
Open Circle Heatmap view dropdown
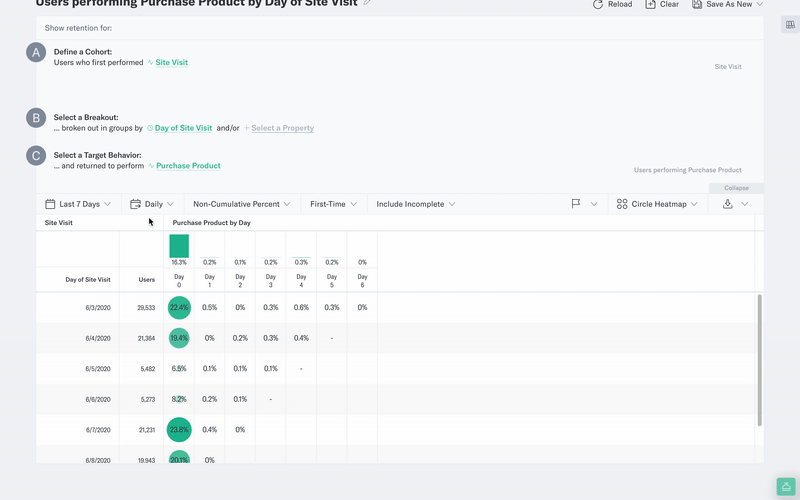658,204
